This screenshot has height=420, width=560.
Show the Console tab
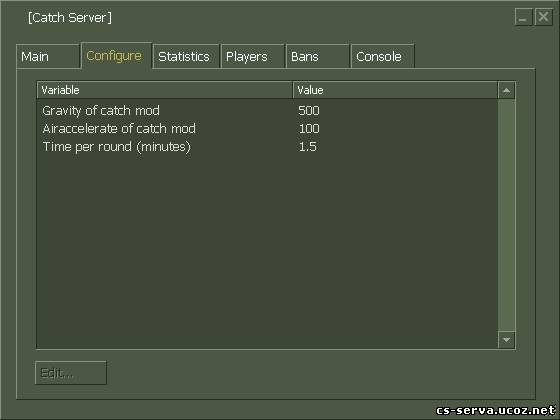(382, 56)
